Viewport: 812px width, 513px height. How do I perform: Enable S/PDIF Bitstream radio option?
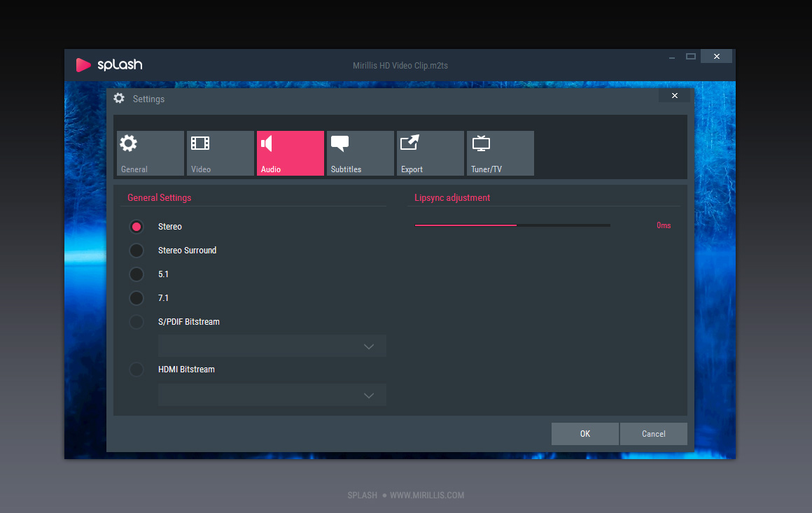click(136, 322)
